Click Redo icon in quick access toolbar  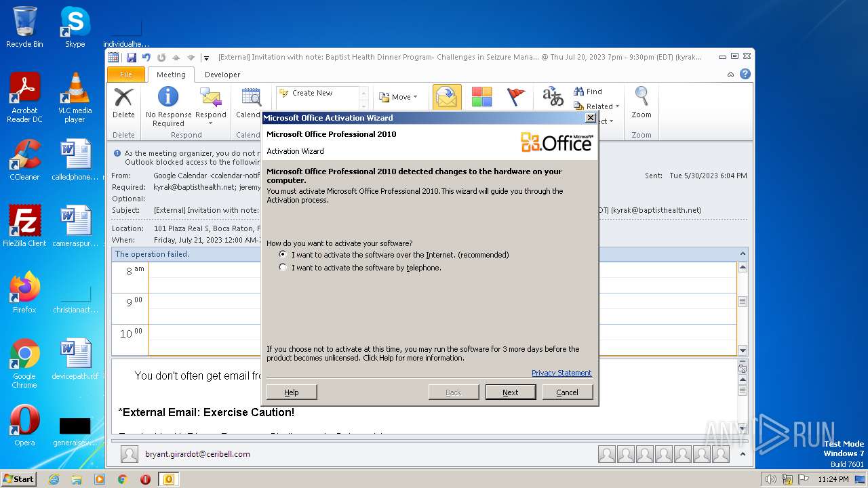tap(161, 58)
